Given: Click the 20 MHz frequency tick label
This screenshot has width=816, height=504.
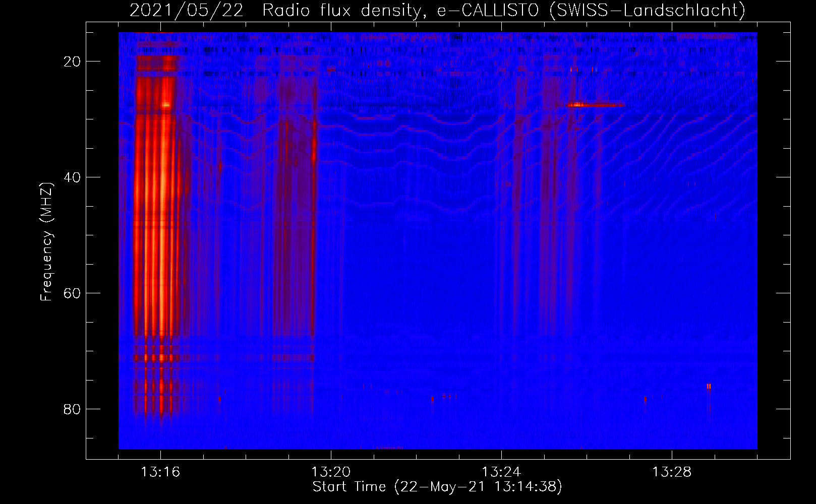Looking at the screenshot, I should [72, 61].
